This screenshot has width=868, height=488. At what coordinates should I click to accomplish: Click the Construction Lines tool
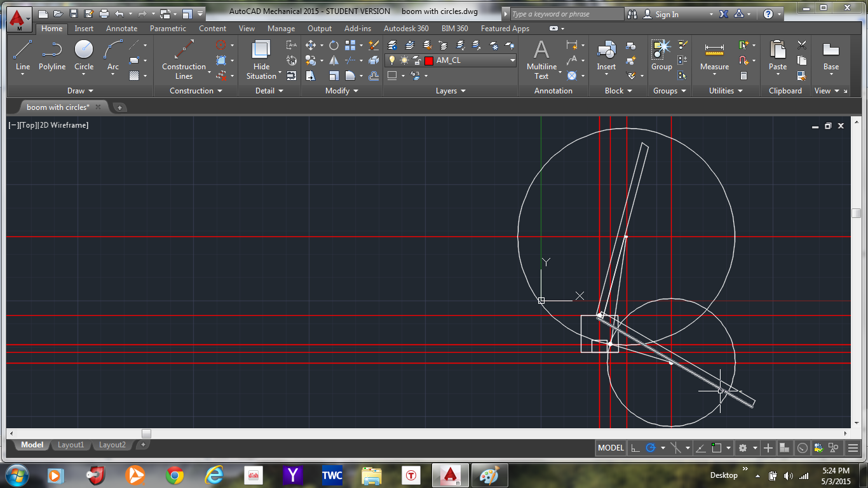point(184,58)
